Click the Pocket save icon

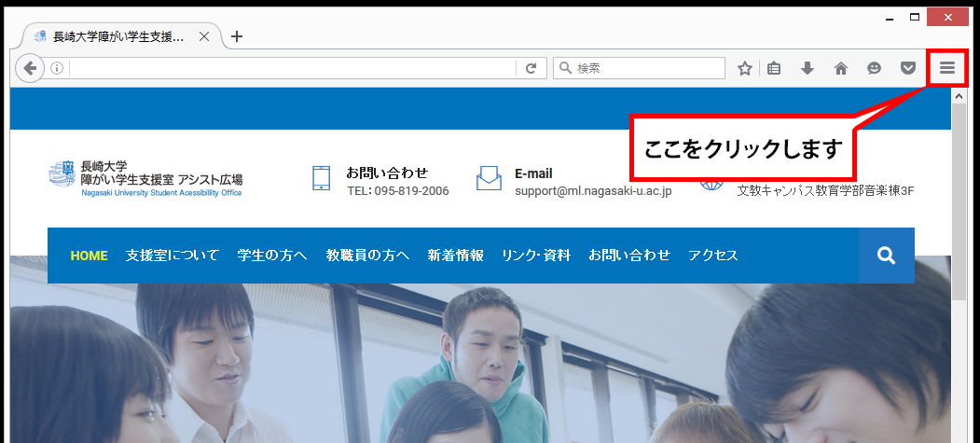pyautogui.click(x=908, y=68)
